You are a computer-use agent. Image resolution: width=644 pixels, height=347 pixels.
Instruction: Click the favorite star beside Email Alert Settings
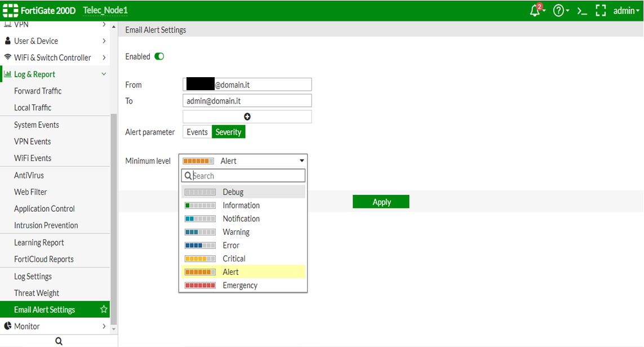click(x=104, y=309)
